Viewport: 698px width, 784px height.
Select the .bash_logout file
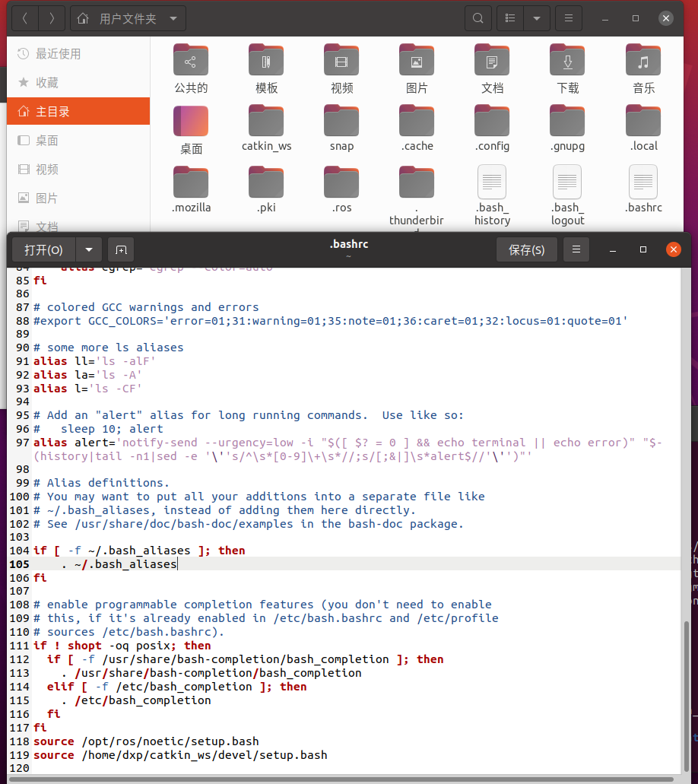pyautogui.click(x=567, y=182)
